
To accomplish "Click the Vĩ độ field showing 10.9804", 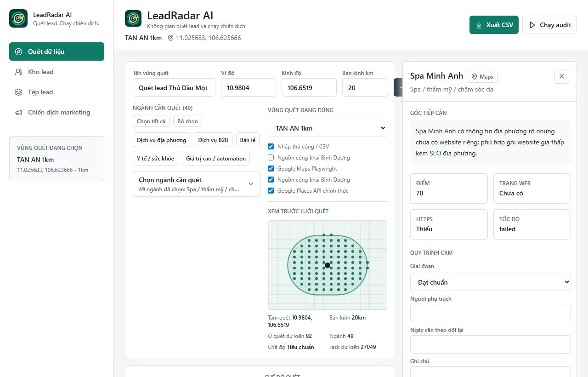I will [x=249, y=87].
